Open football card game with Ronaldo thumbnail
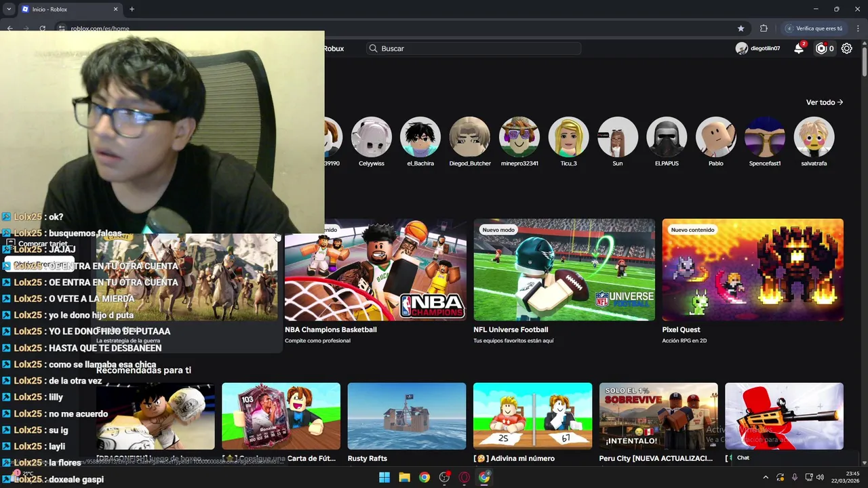The width and height of the screenshot is (868, 488). (281, 416)
